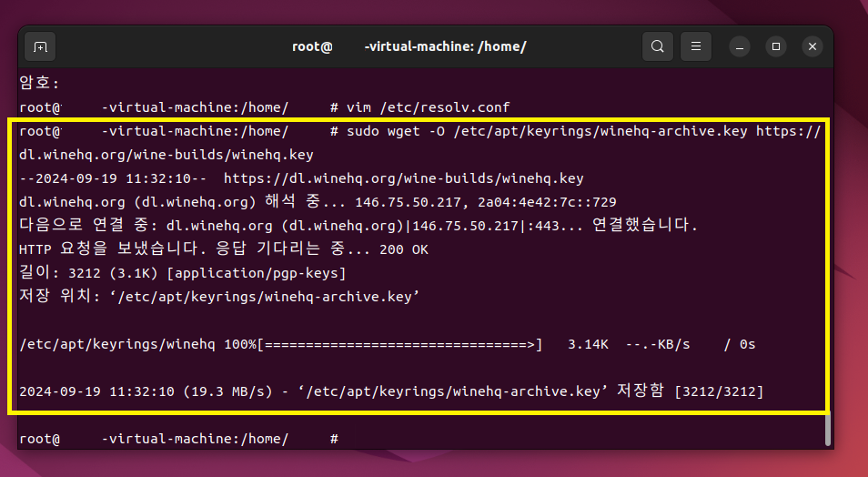Click the '--2024-09-19 11:32:10--' timestamp
Image resolution: width=868 pixels, height=477 pixels.
pyautogui.click(x=113, y=178)
